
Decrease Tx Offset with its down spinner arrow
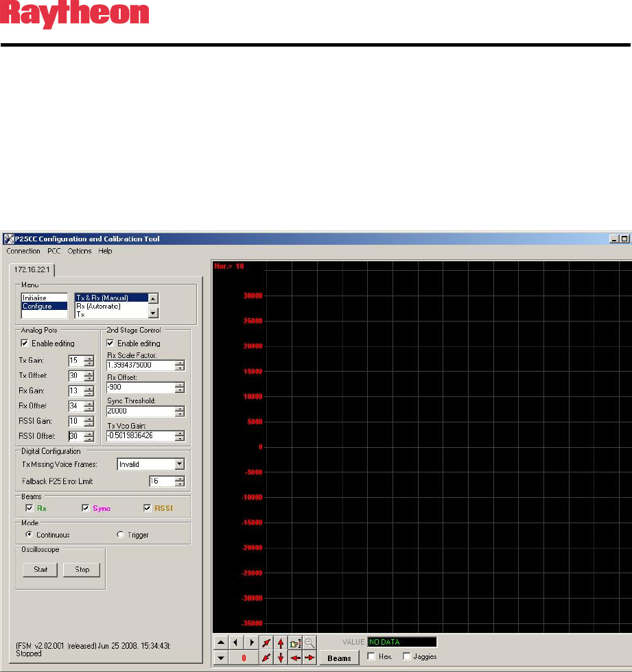click(x=89, y=379)
